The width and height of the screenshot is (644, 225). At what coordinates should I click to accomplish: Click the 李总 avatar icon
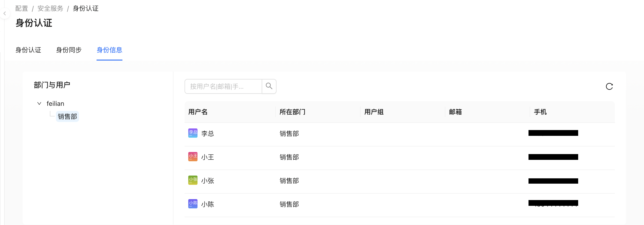193,133
